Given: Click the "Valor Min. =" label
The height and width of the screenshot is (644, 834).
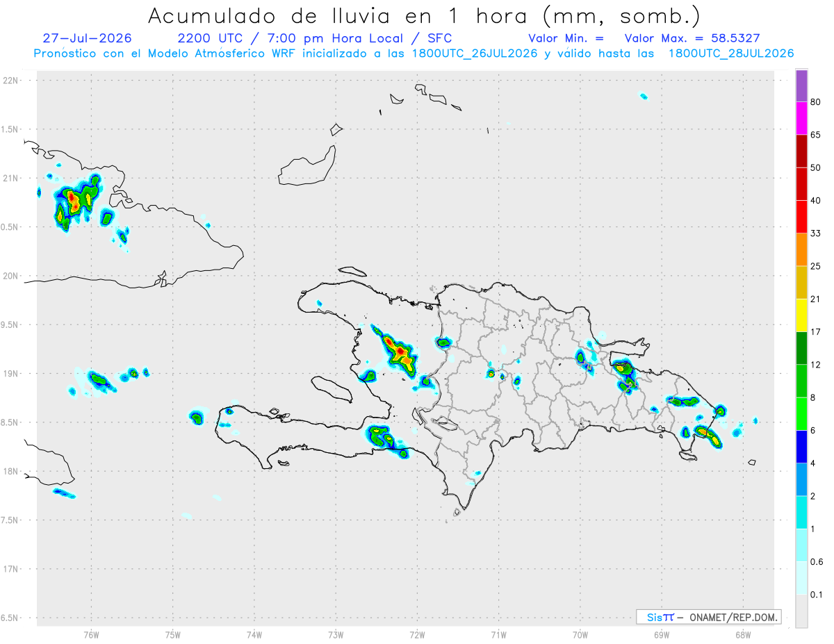Looking at the screenshot, I should coord(566,38).
